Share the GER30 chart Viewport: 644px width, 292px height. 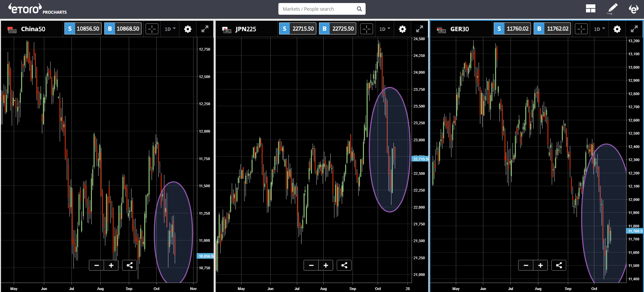[x=559, y=265]
